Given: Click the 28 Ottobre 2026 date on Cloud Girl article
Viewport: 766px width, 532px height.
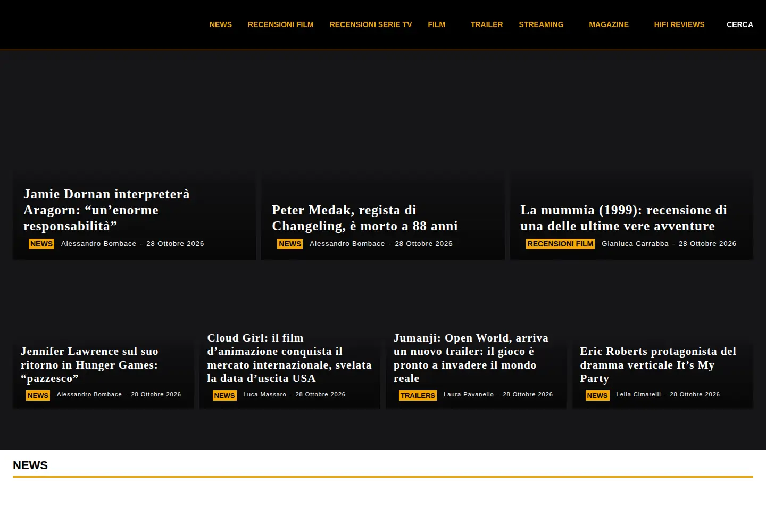Looking at the screenshot, I should [x=320, y=394].
